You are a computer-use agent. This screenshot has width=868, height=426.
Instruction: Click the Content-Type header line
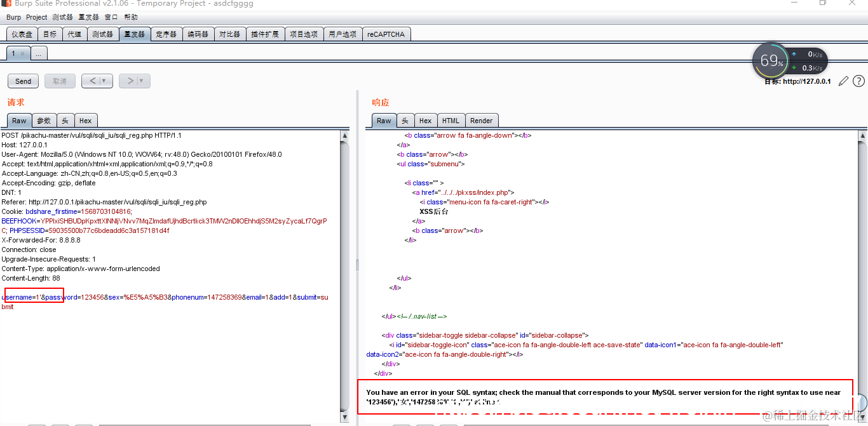(81, 269)
